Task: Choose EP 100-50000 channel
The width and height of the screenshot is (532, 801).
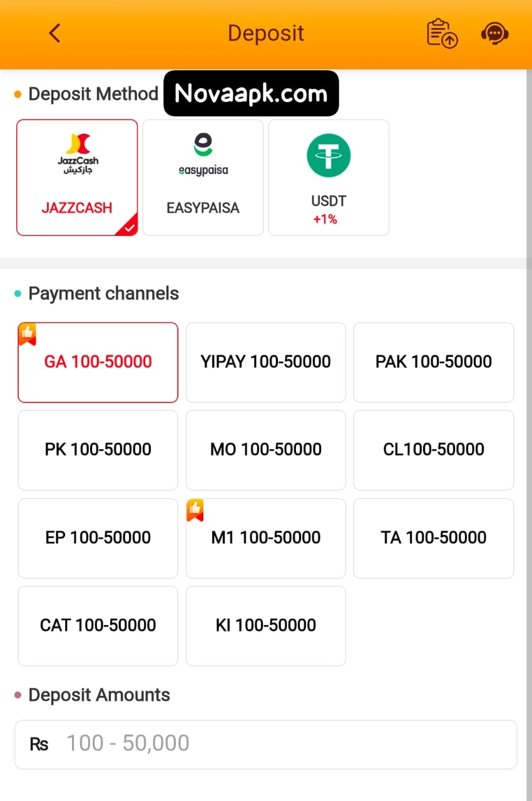Action: click(x=98, y=538)
